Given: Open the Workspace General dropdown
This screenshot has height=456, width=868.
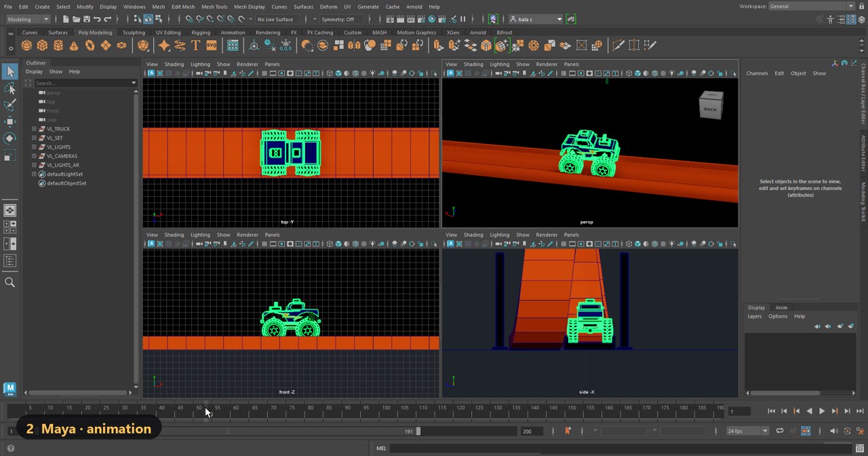Looking at the screenshot, I should pyautogui.click(x=811, y=6).
